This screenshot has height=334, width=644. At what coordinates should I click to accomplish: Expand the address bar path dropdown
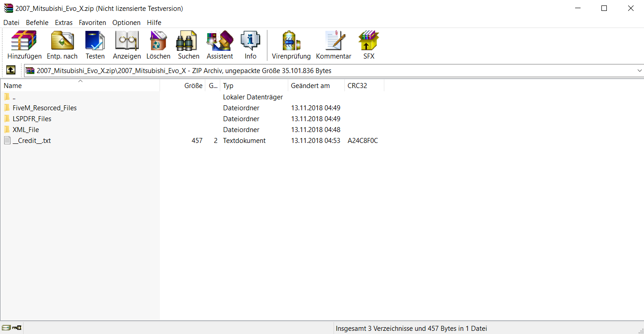pos(639,70)
